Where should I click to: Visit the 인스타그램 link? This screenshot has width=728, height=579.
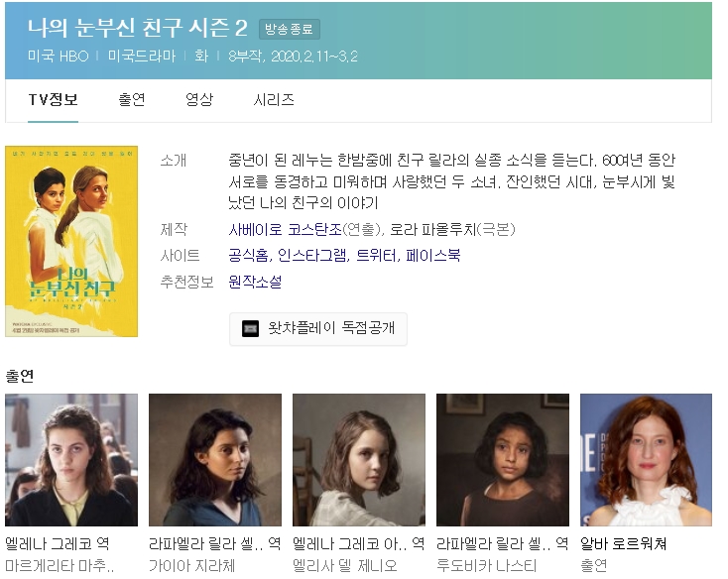pos(312,256)
